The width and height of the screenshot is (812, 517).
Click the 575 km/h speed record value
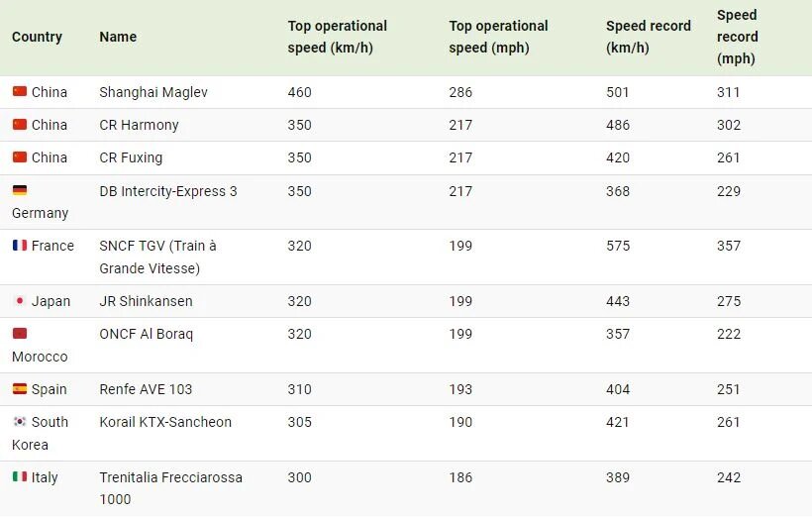[618, 246]
